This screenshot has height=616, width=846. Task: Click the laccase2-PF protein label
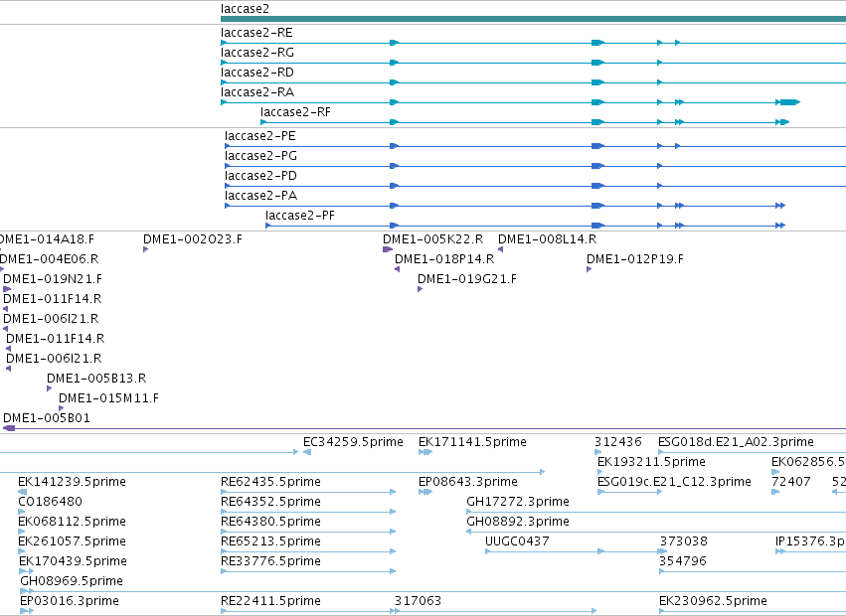point(300,216)
